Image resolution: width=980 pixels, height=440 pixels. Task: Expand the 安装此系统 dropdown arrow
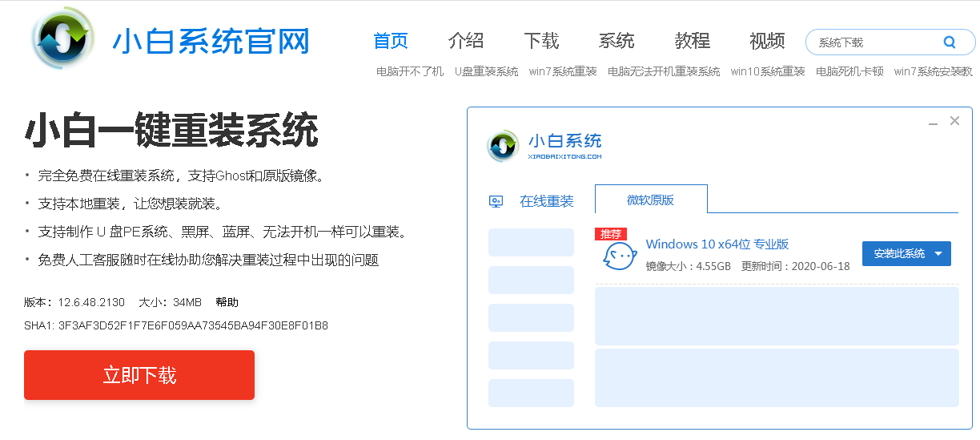coord(939,254)
